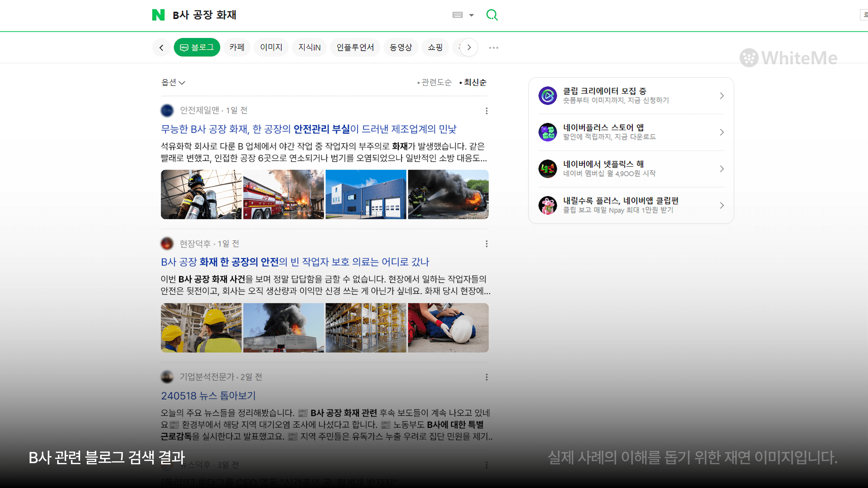Click the 네이버에서 넷플릭스 icon
Image resolution: width=868 pixels, height=488 pixels.
[548, 169]
